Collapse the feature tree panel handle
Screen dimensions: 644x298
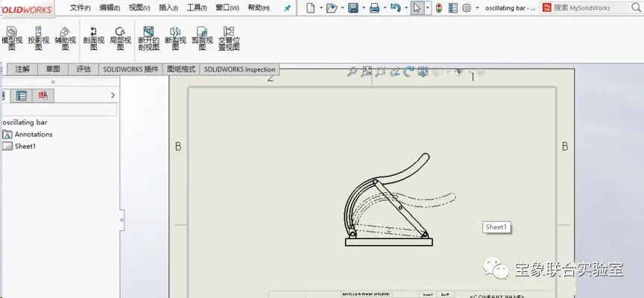(121, 221)
